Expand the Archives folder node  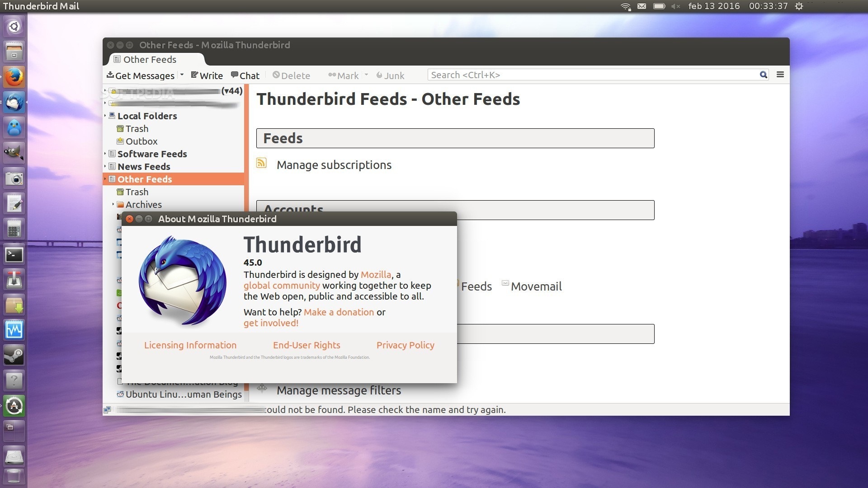pos(113,204)
